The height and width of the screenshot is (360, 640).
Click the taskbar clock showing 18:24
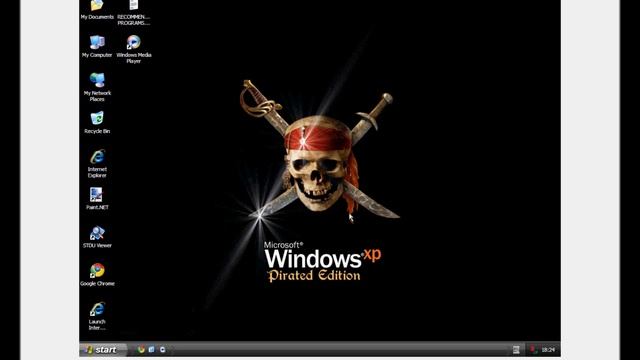(x=548, y=350)
